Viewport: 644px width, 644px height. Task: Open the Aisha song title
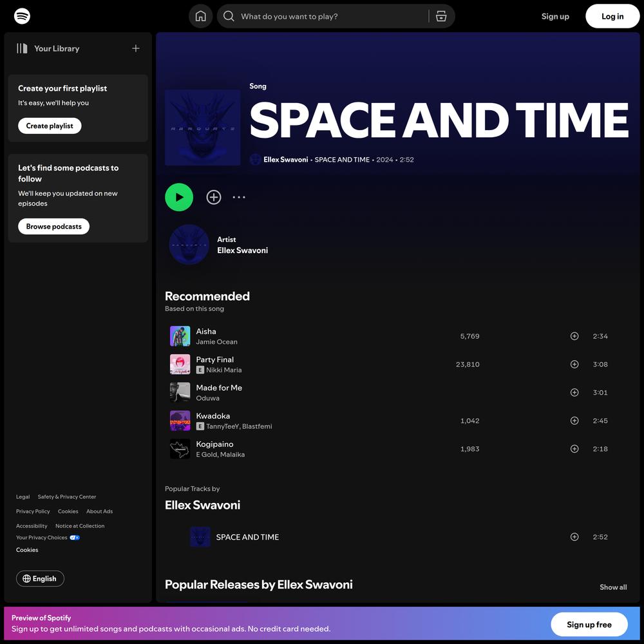point(206,331)
